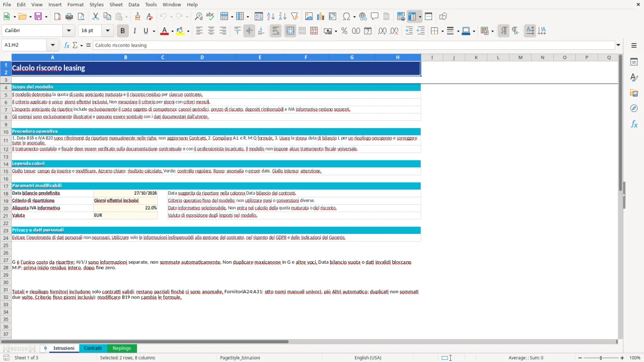Open the Open-file dropdown arrow
This screenshot has width=644, height=362.
point(30,17)
